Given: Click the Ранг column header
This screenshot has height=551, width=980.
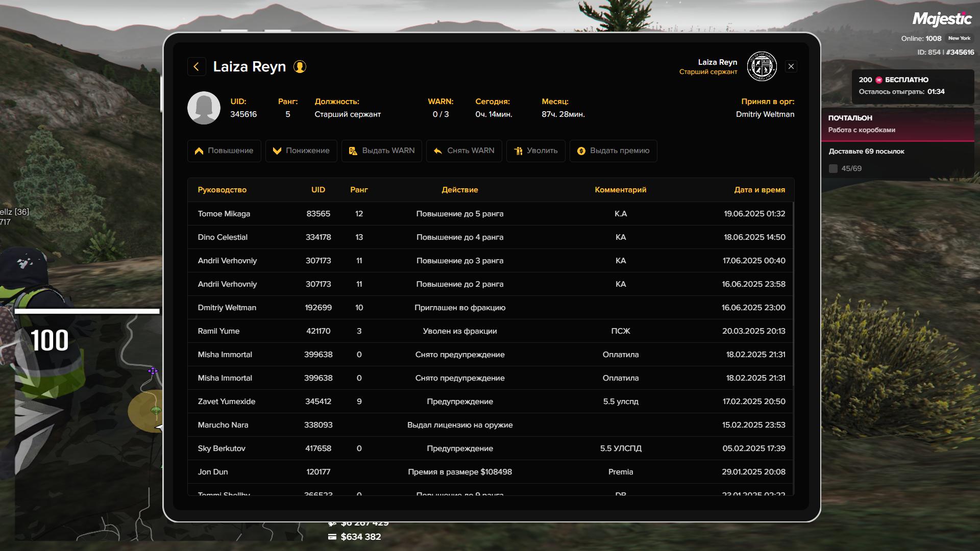Looking at the screenshot, I should coord(359,190).
